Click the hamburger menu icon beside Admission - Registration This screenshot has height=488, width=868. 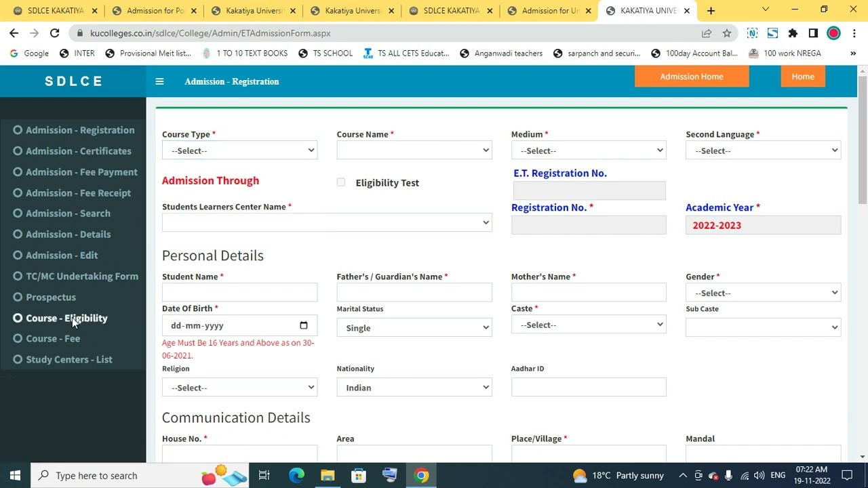[x=159, y=81]
